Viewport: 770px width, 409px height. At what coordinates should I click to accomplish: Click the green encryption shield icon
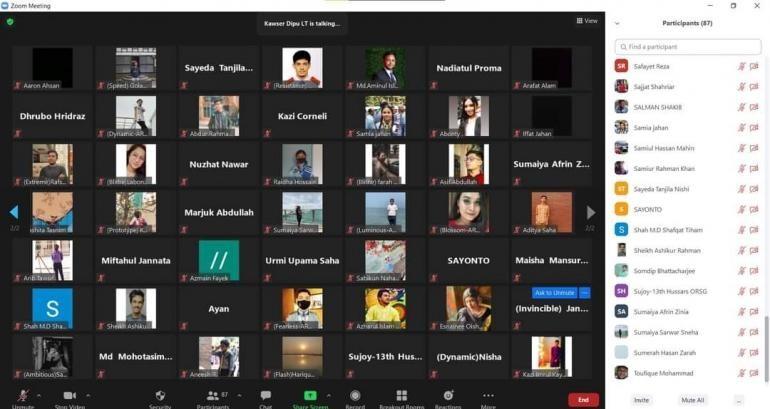tap(10, 21)
